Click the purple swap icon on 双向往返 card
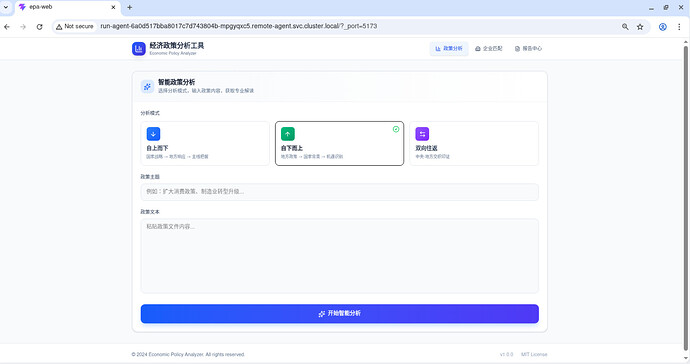 pos(422,134)
